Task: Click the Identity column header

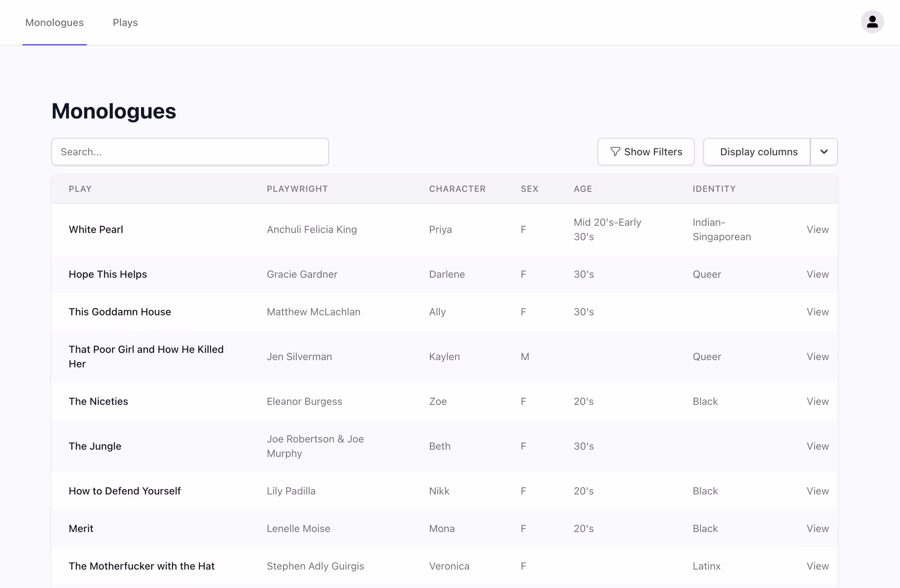Action: coord(714,189)
